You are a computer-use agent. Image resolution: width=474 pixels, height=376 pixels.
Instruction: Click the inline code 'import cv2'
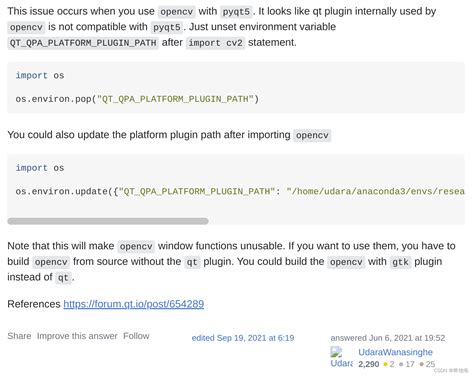(x=215, y=43)
